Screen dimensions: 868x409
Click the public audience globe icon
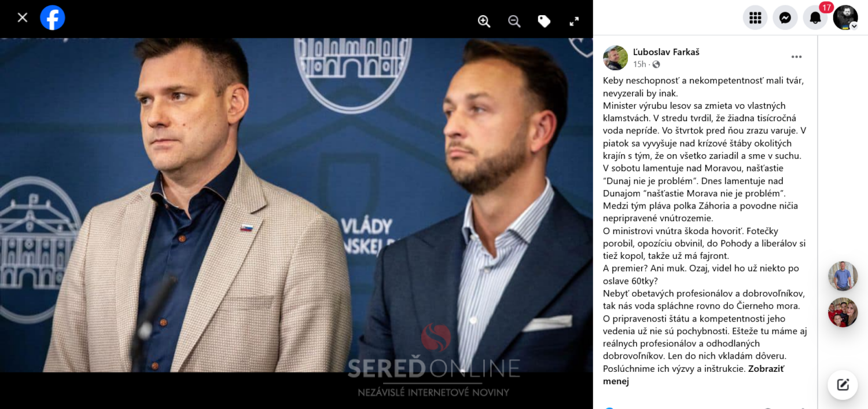point(656,64)
